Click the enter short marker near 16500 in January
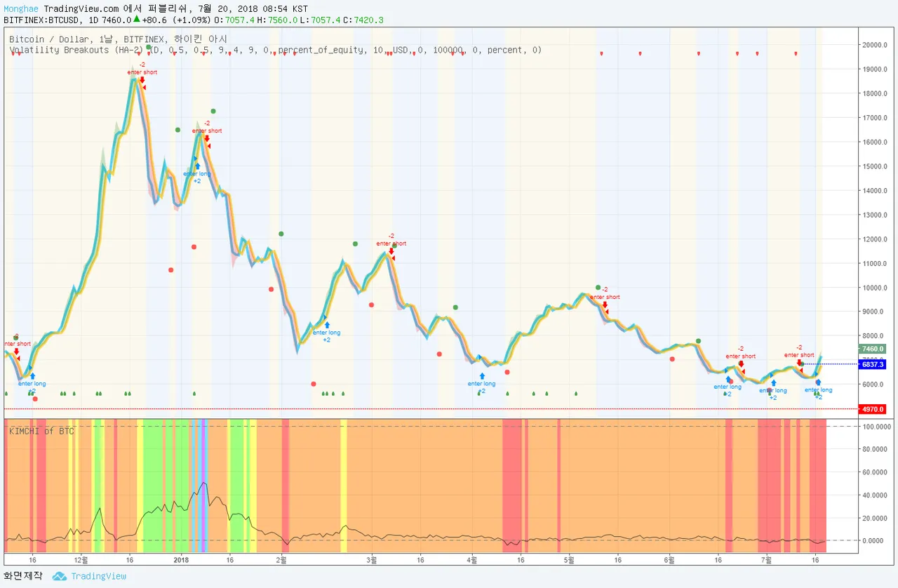 point(206,131)
